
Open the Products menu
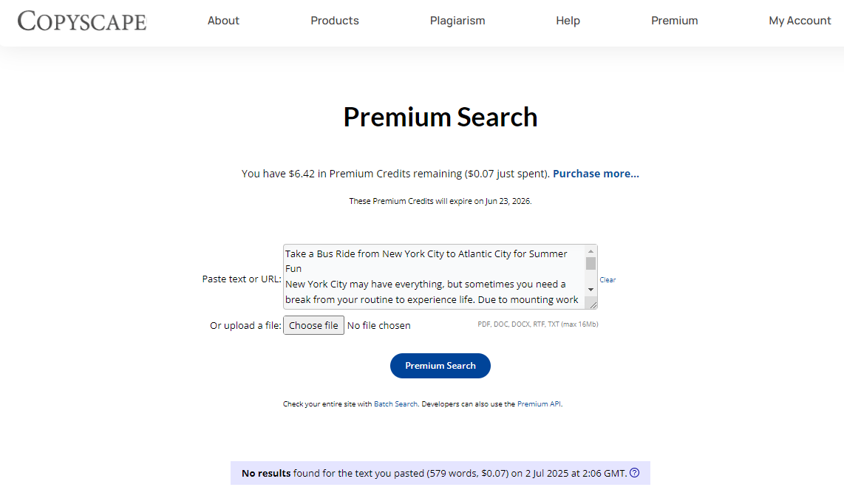click(x=335, y=21)
